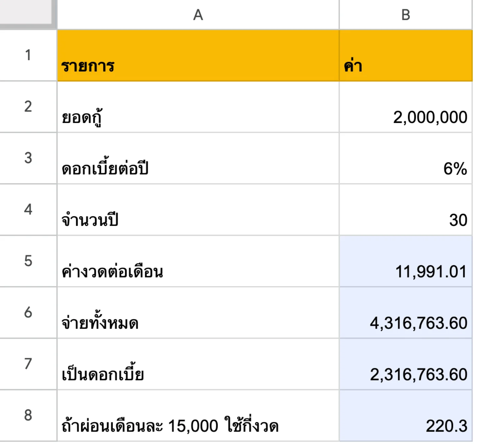Select row 7 header
The image size is (479, 448).
pyautogui.click(x=28, y=364)
